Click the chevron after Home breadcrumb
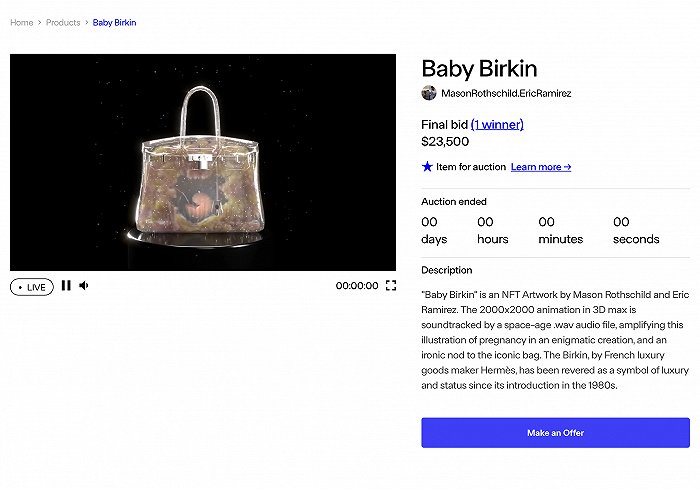 (x=40, y=22)
